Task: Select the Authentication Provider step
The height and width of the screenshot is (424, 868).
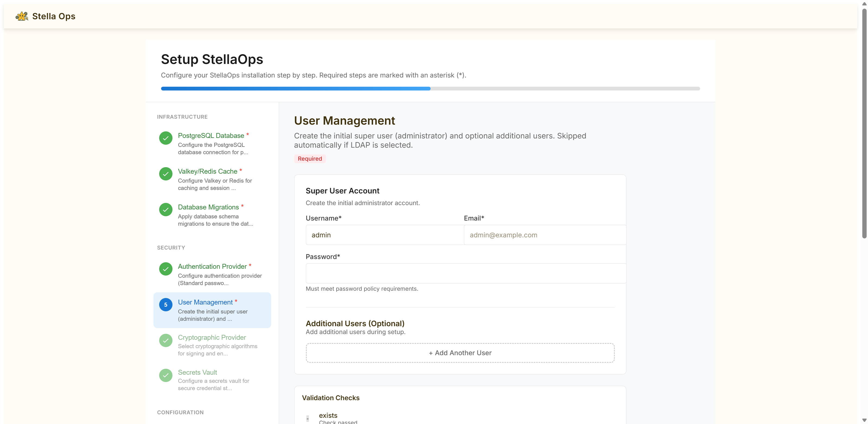Action: pos(212,266)
